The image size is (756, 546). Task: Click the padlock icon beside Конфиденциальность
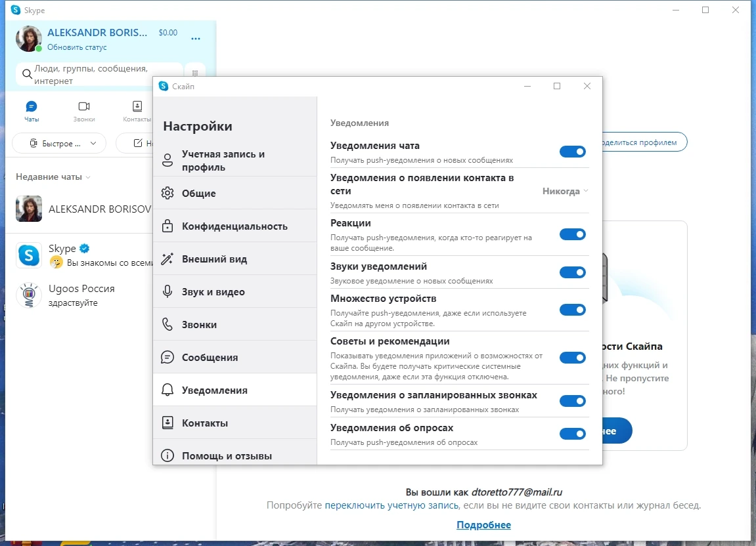point(167,226)
